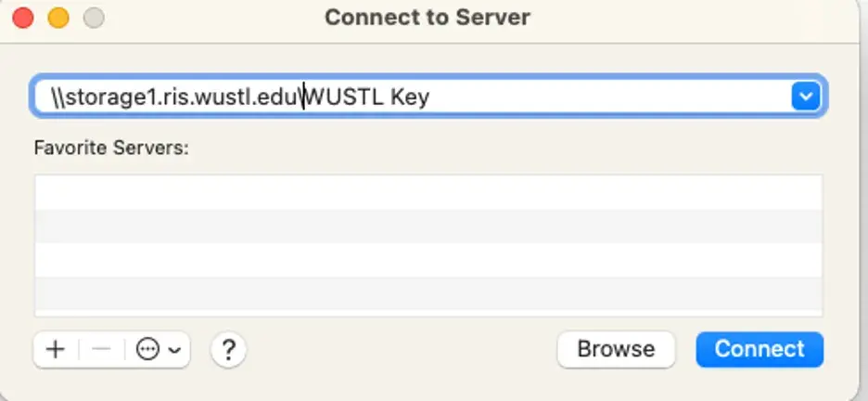Click the Connect button
The width and height of the screenshot is (868, 401).
point(759,349)
